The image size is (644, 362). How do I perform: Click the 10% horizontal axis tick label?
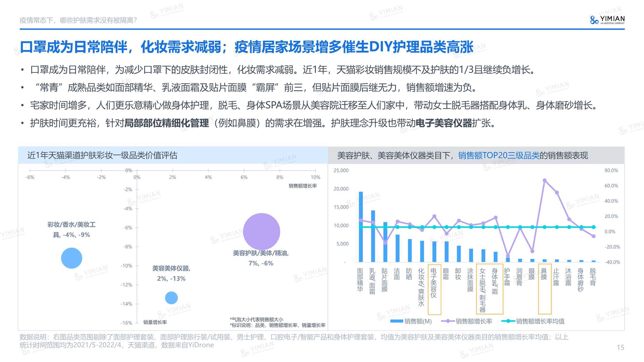click(x=315, y=177)
